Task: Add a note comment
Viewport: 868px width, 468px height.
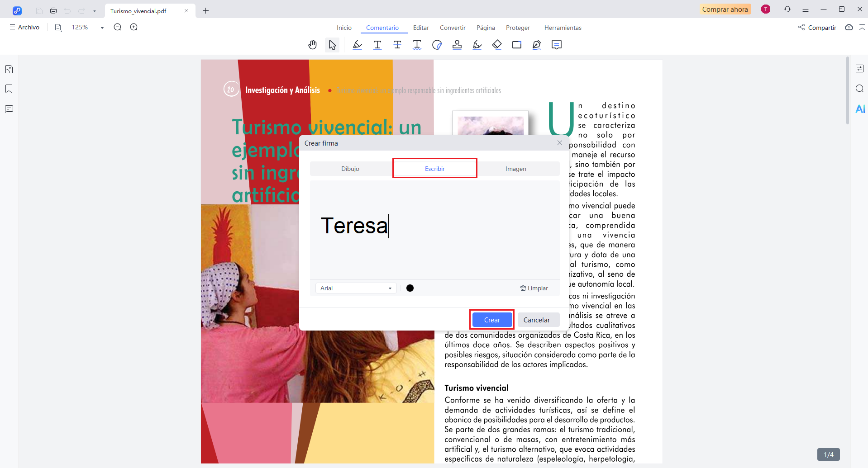Action: click(556, 45)
